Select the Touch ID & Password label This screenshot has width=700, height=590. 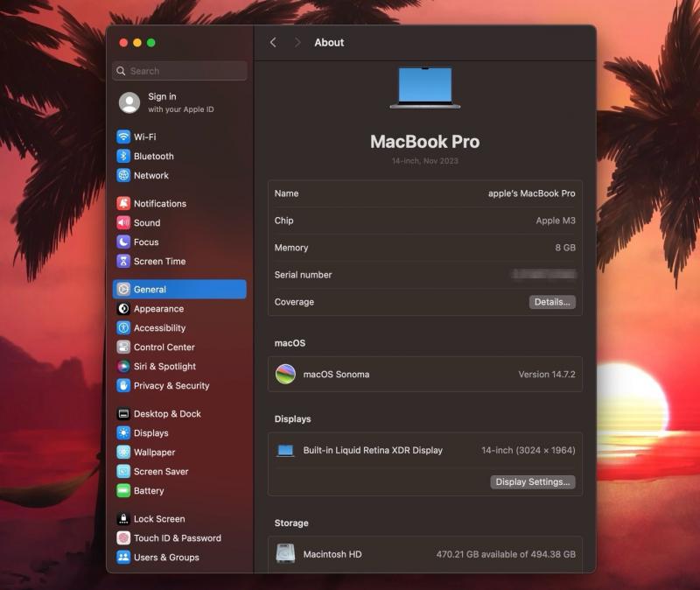point(178,537)
